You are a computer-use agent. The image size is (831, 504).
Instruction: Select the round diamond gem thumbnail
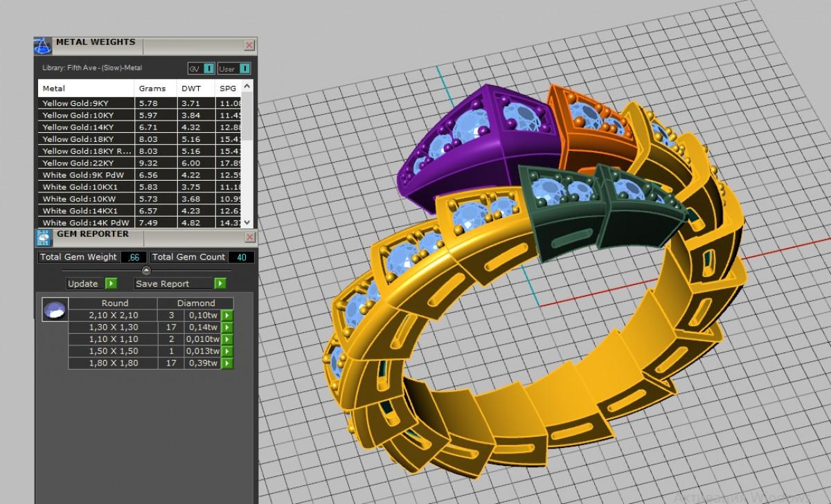pos(55,309)
